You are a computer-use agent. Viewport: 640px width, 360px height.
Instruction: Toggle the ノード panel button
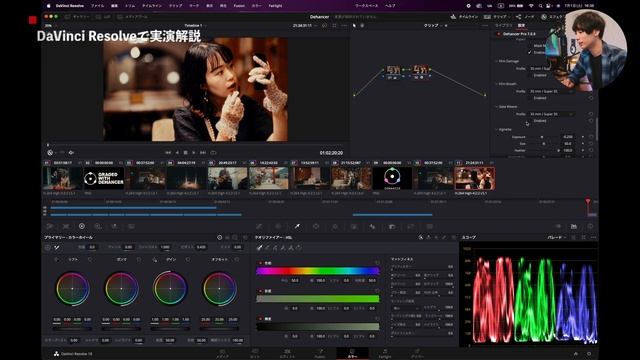(525, 17)
